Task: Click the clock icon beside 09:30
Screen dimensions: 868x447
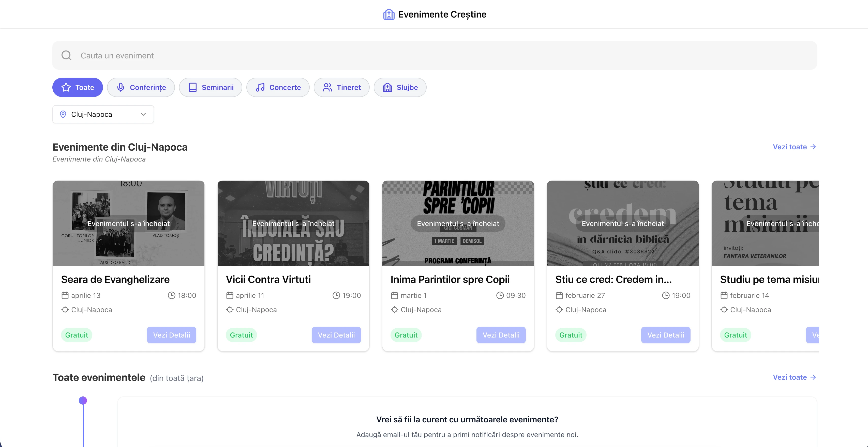Action: (x=500, y=296)
